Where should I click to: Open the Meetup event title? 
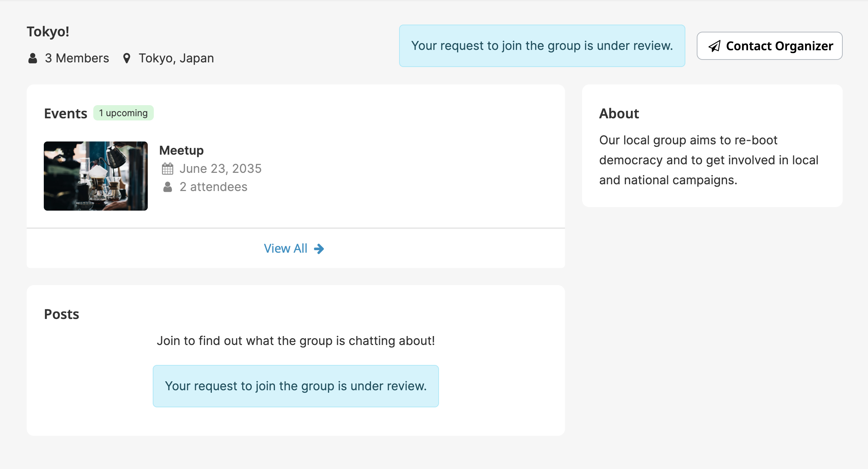point(181,150)
